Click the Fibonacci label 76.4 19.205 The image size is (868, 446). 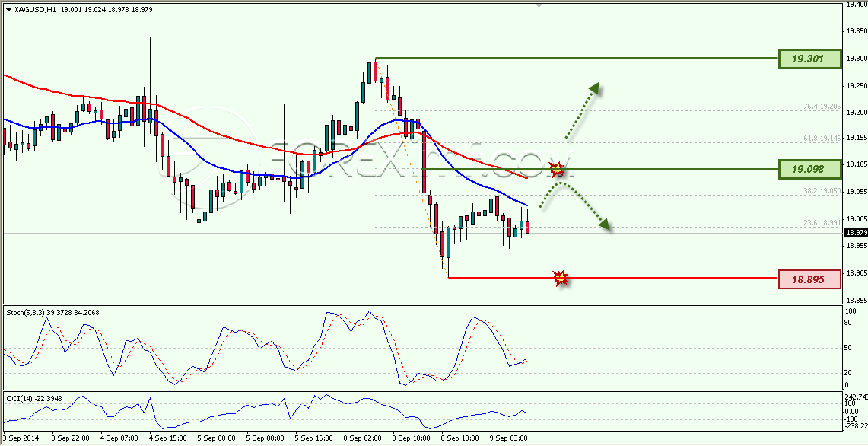coord(822,107)
